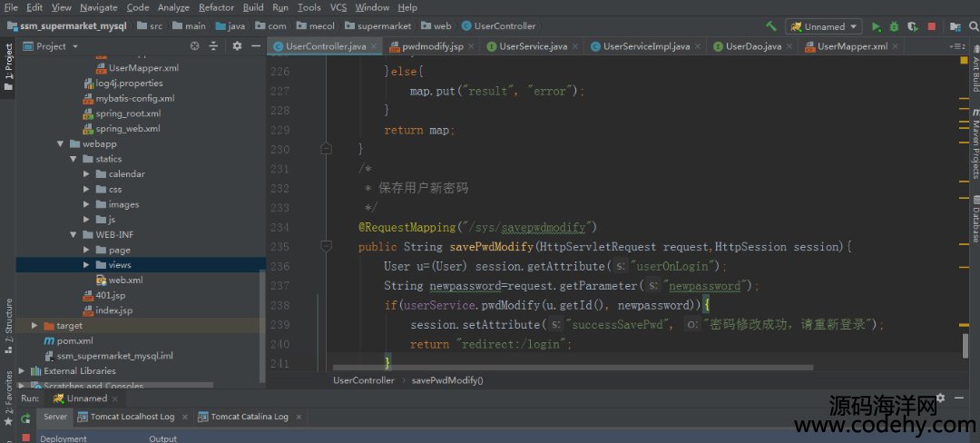
Task: Open the Favorites tool window
Action: (x=8, y=399)
